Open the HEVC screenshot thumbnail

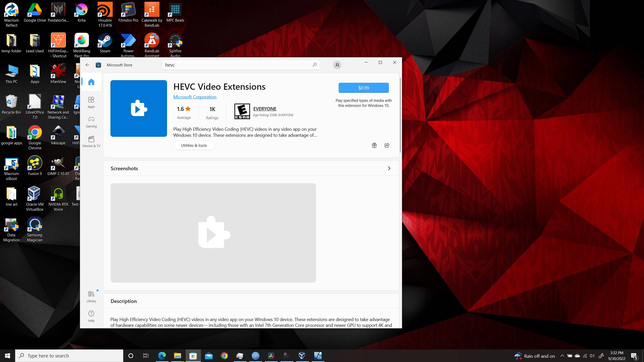pos(213,233)
